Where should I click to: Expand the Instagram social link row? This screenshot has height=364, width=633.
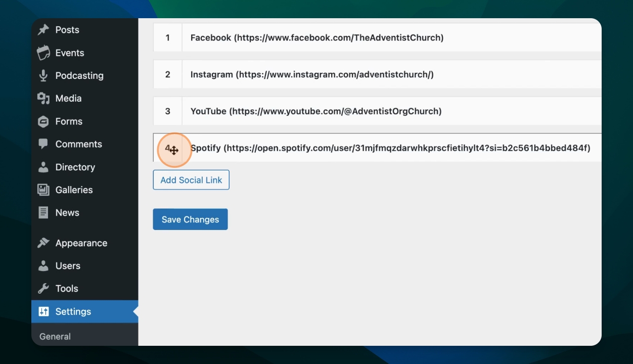pos(392,74)
